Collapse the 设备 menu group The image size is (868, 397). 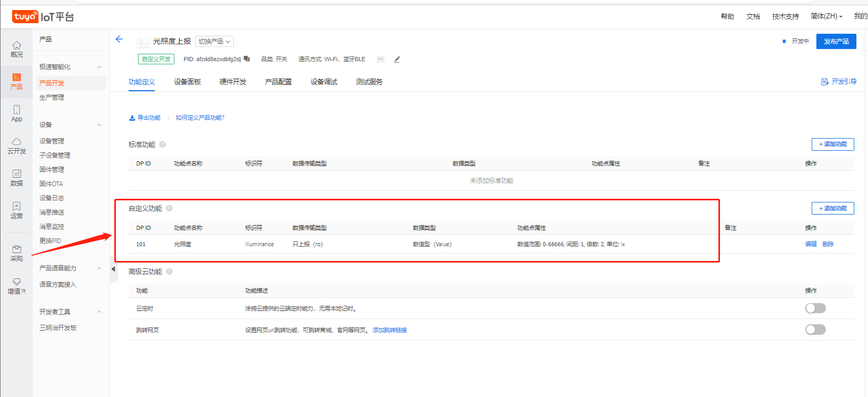pyautogui.click(x=100, y=125)
